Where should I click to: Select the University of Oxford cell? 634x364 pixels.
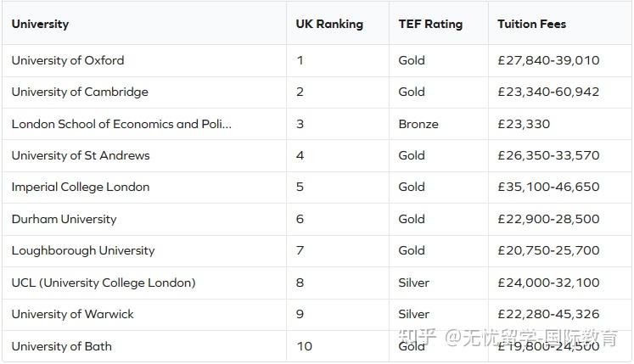(68, 60)
